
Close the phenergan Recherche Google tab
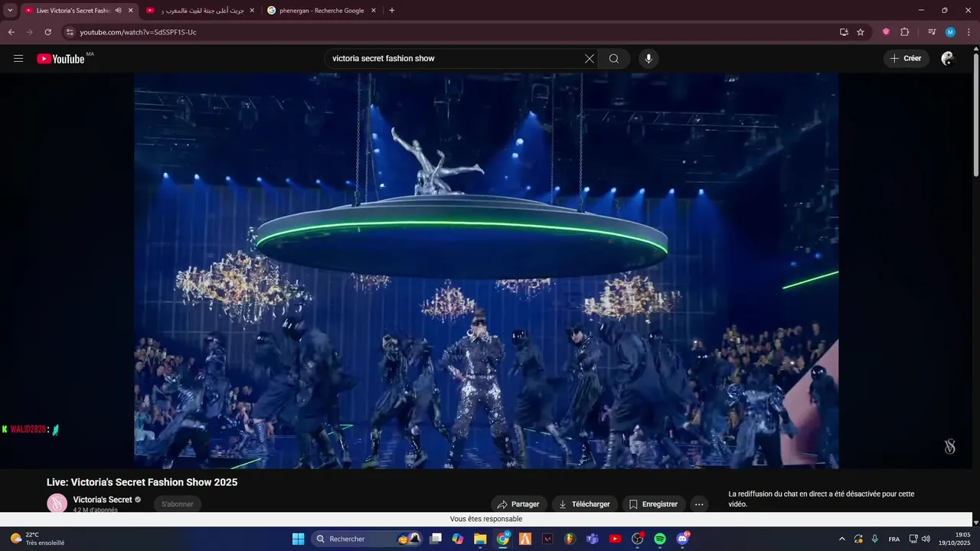click(374, 11)
